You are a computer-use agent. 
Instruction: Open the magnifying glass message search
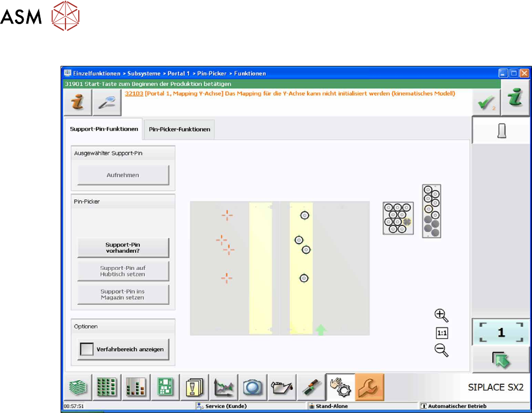107,102
